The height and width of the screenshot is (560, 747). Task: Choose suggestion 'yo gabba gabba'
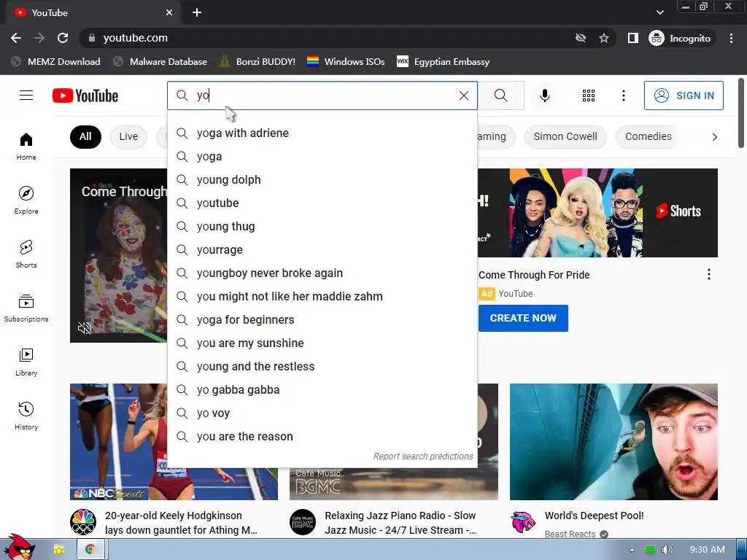[x=322, y=389]
